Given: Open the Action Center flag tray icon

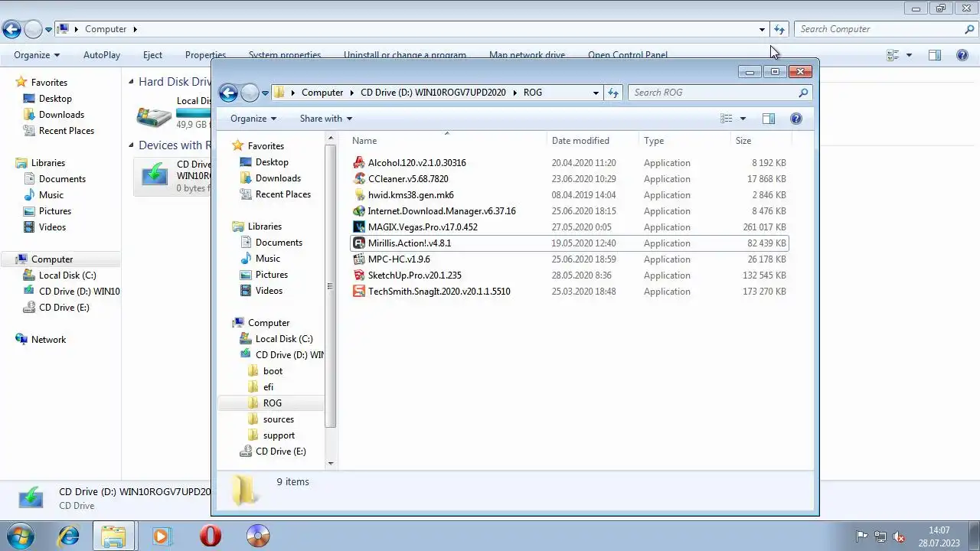Looking at the screenshot, I should (x=861, y=536).
